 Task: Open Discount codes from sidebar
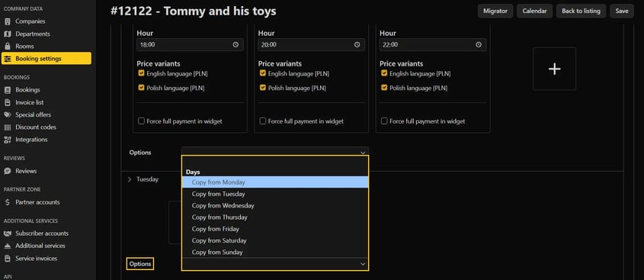[36, 127]
